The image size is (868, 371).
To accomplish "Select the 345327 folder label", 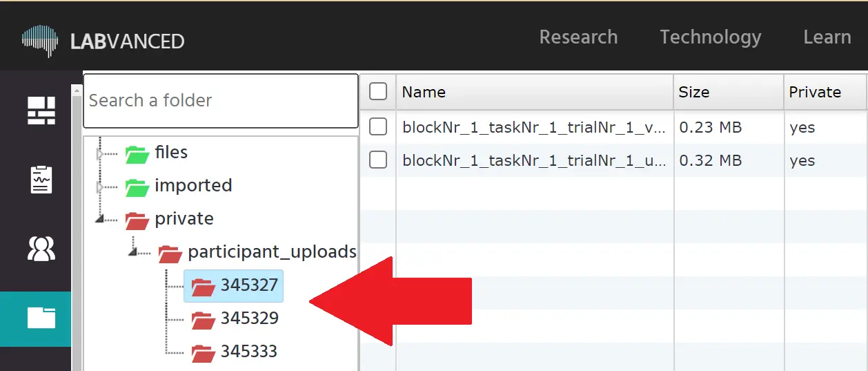I will pyautogui.click(x=249, y=285).
